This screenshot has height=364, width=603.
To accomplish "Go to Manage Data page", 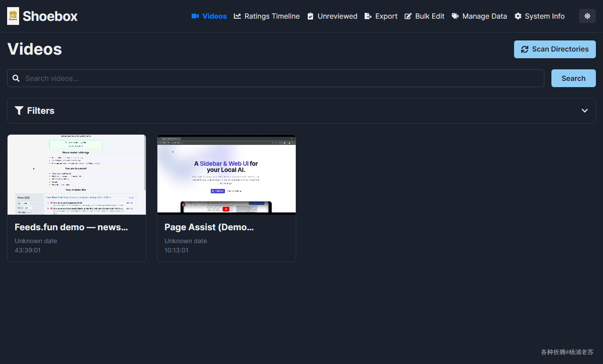I will (x=479, y=16).
